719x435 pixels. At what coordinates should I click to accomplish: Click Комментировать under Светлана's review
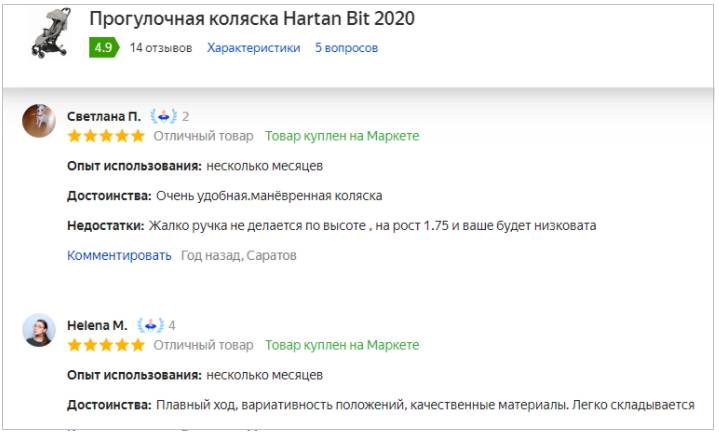[x=119, y=255]
